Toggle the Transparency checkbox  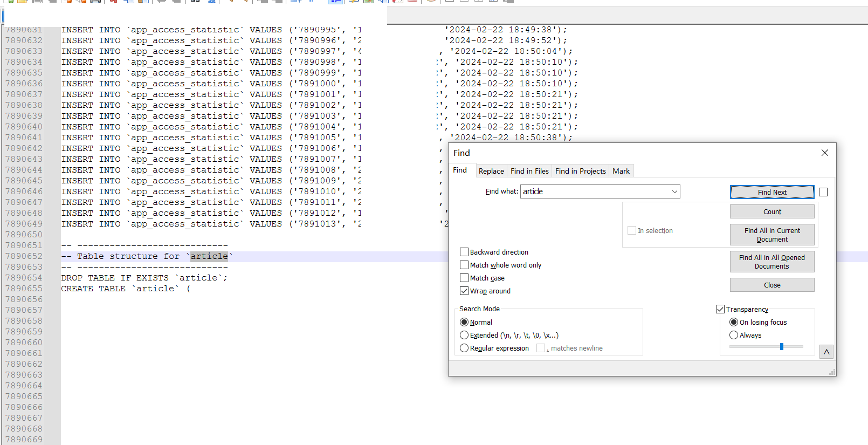click(720, 309)
